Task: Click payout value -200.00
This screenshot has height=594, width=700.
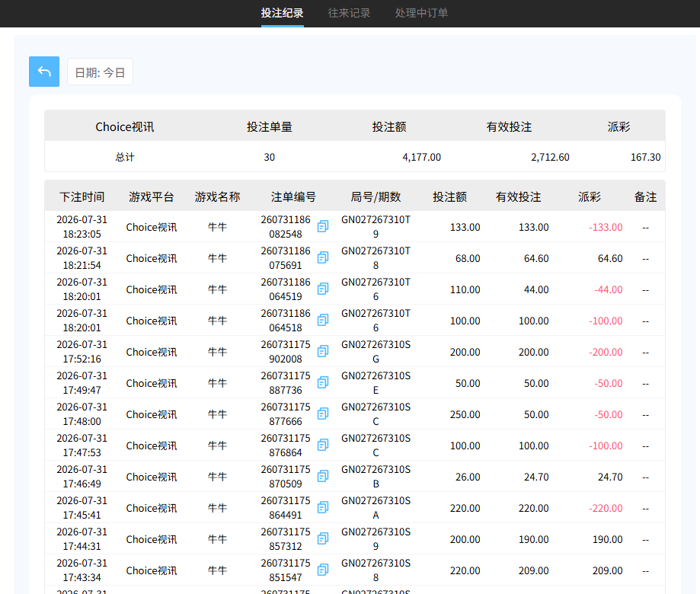Action: pyautogui.click(x=606, y=352)
